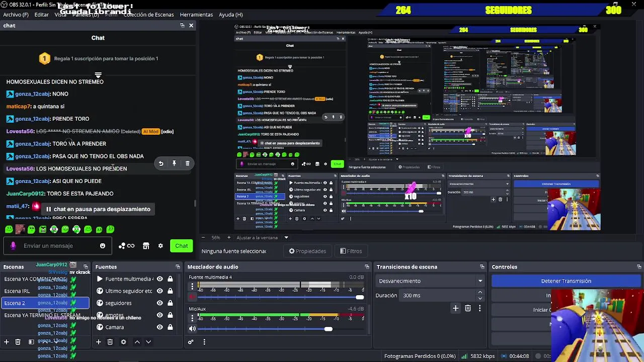This screenshot has height=362, width=644.
Task: Open the Ajustar a la ventana dropdown
Action: [262, 237]
